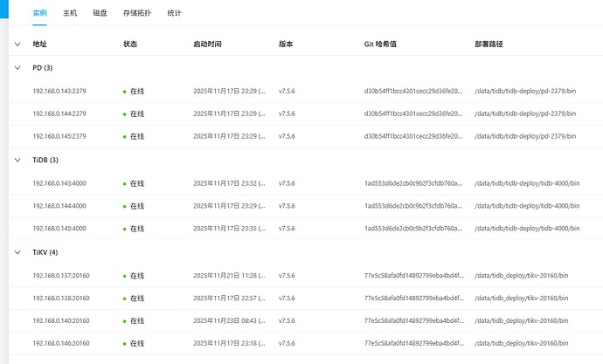
Task: Click start time of 192.168.0.143:4000
Action: [229, 183]
